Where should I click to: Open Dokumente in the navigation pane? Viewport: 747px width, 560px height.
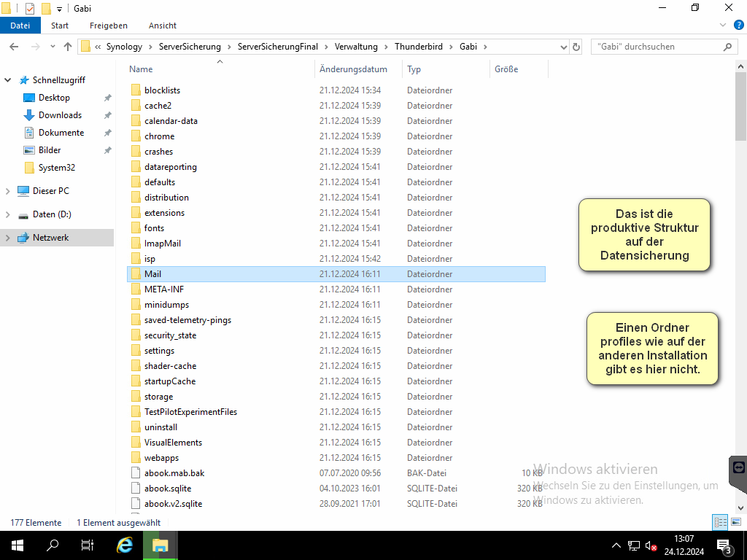61,133
